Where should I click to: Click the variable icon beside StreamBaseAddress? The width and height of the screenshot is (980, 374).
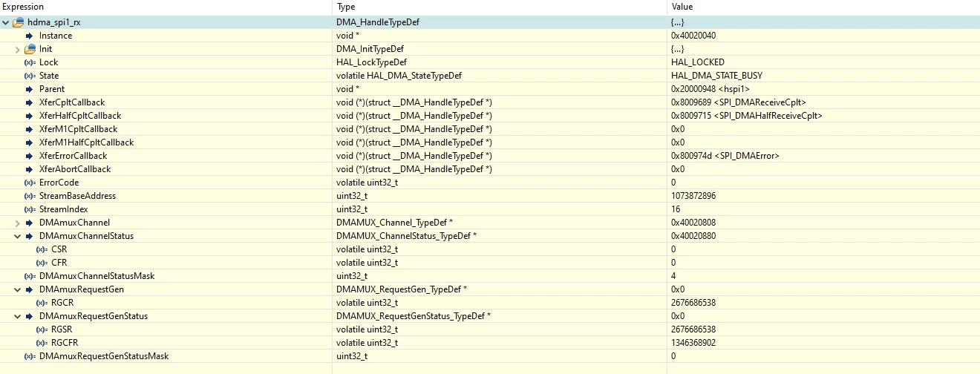[x=30, y=196]
